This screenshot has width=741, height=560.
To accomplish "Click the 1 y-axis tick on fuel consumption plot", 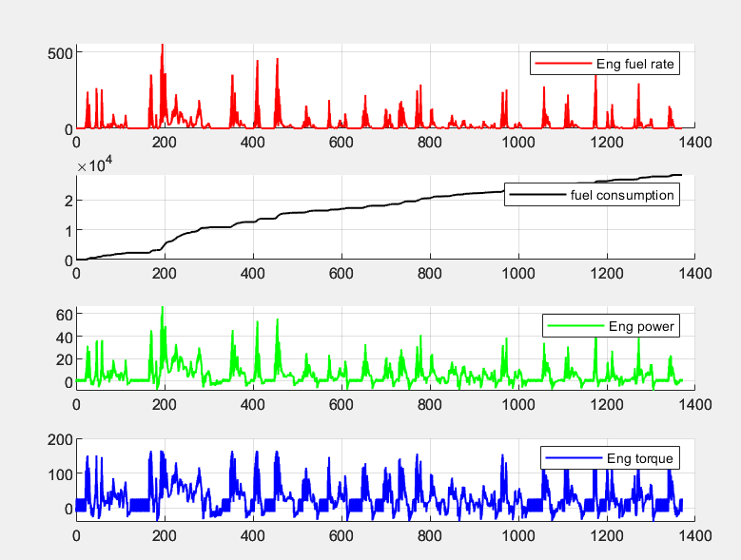I will point(69,231).
